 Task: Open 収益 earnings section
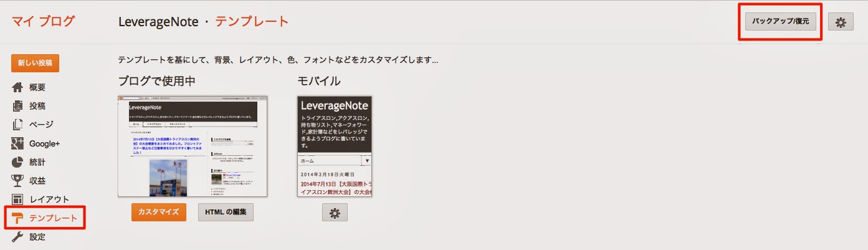coord(37,181)
